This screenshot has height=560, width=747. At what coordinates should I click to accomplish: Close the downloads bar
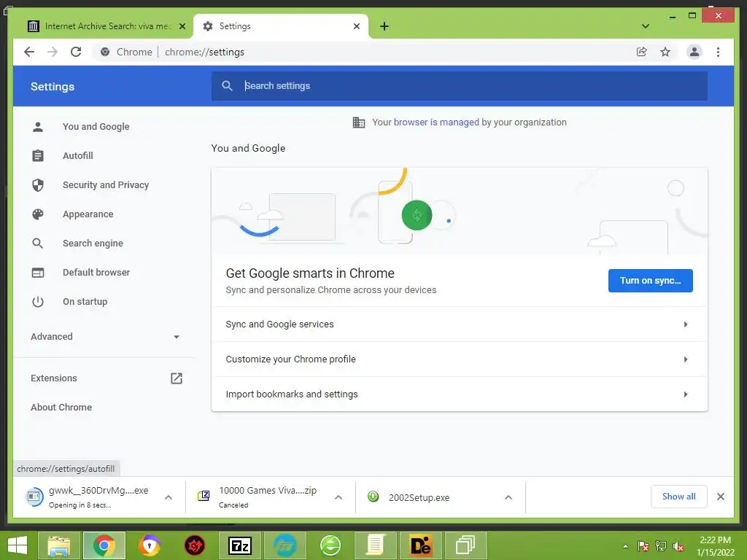pos(720,497)
